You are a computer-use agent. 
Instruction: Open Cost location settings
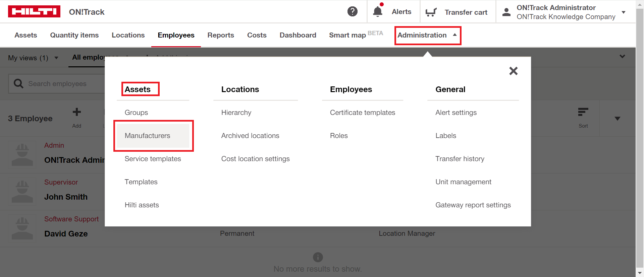255,159
